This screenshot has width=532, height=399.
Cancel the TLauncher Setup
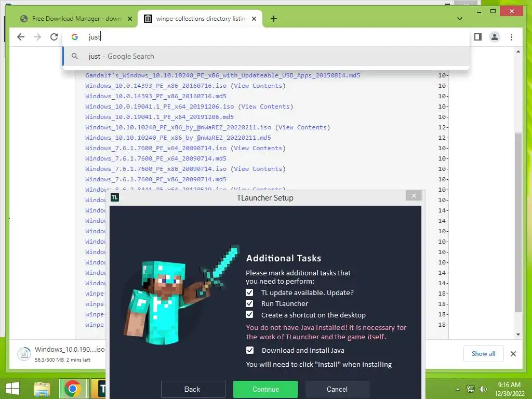coord(337,389)
